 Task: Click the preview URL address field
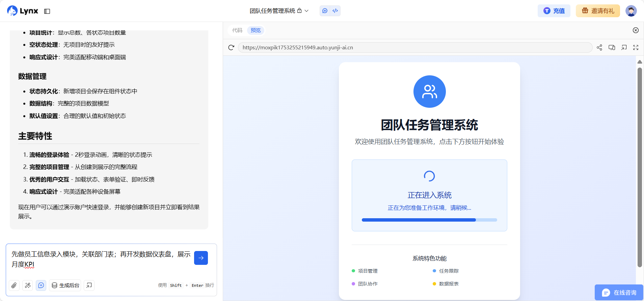[415, 47]
